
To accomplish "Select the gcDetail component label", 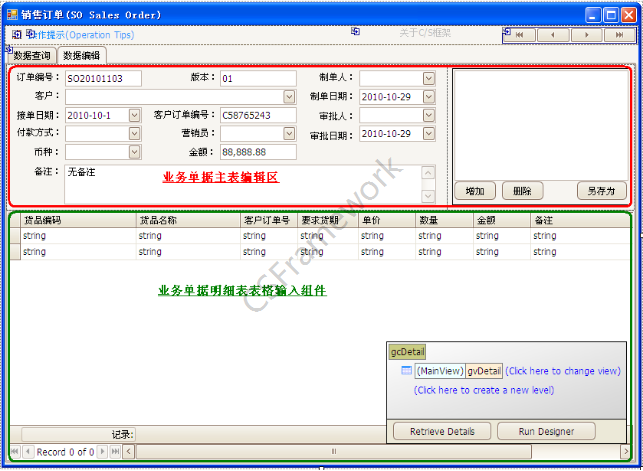I will [x=407, y=352].
